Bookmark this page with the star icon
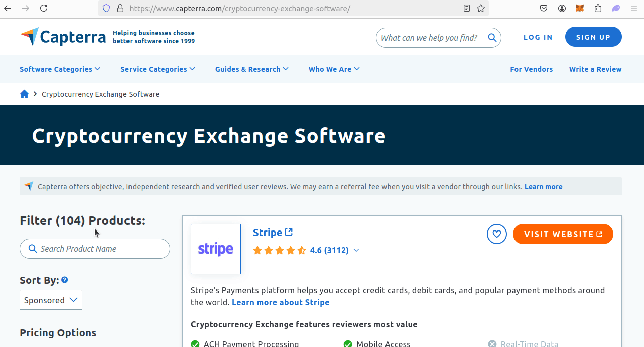Image resolution: width=644 pixels, height=347 pixels. pyautogui.click(x=481, y=8)
